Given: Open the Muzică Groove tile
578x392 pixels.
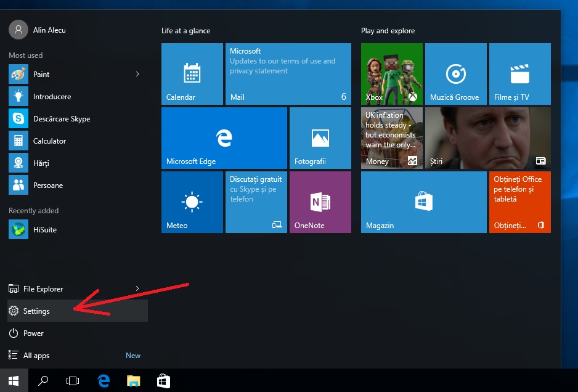Looking at the screenshot, I should coord(456,74).
